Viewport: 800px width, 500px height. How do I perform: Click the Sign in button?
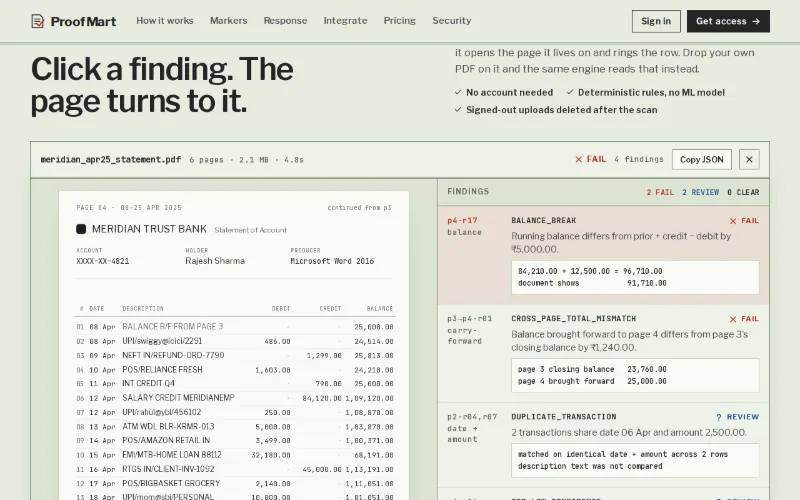point(656,21)
